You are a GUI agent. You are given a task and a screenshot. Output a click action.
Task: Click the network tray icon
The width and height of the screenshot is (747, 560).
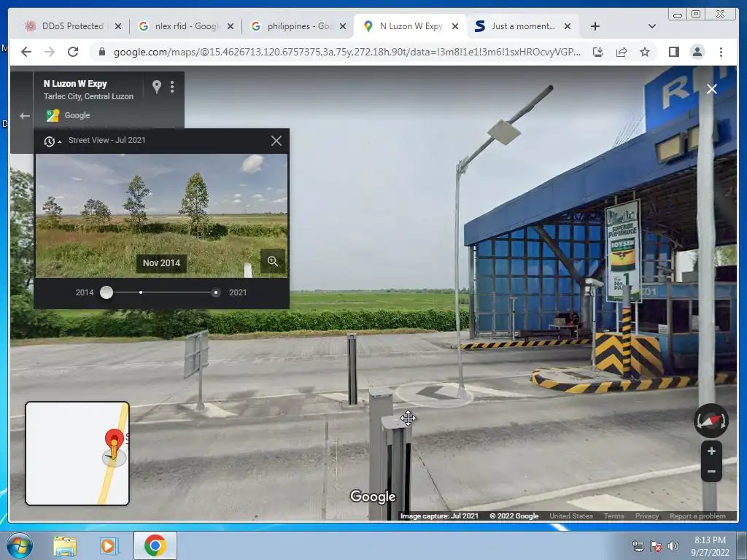click(x=638, y=546)
